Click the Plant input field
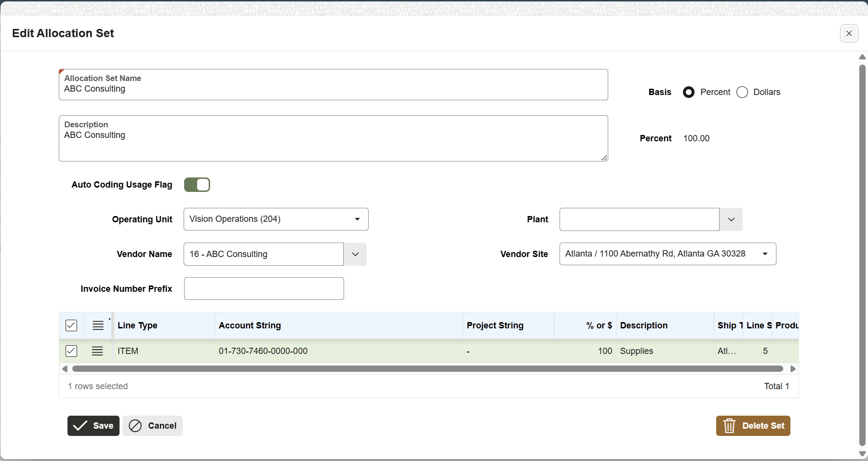The width and height of the screenshot is (868, 461). pos(640,219)
